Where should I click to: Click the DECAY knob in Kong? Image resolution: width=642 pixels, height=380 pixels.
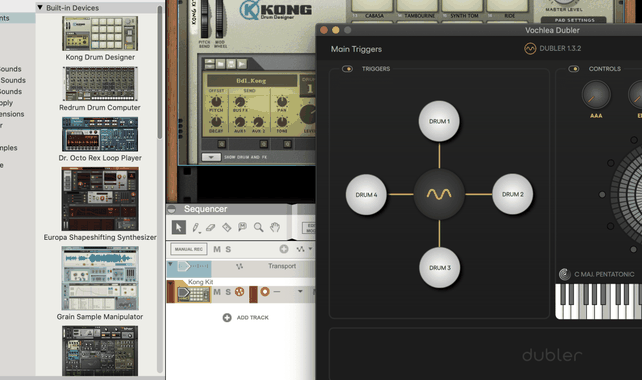pos(216,122)
